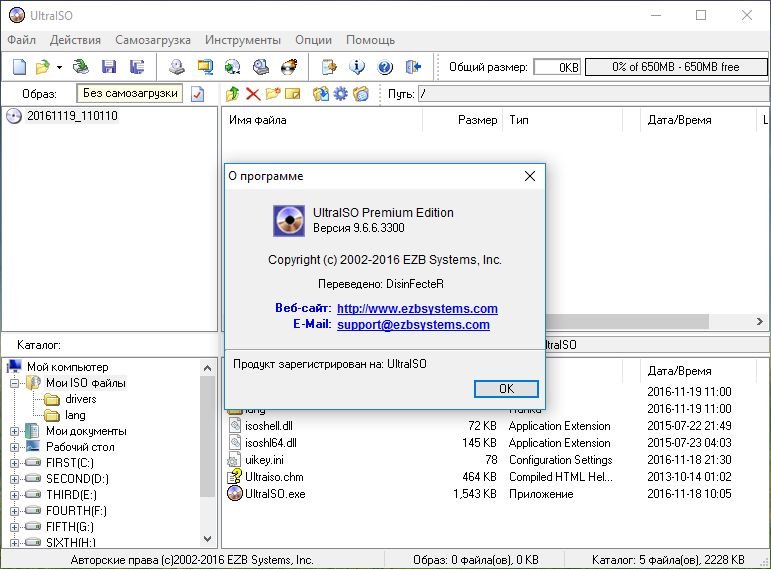
Task: Click the New Folder icon with star
Action: pyautogui.click(x=273, y=93)
